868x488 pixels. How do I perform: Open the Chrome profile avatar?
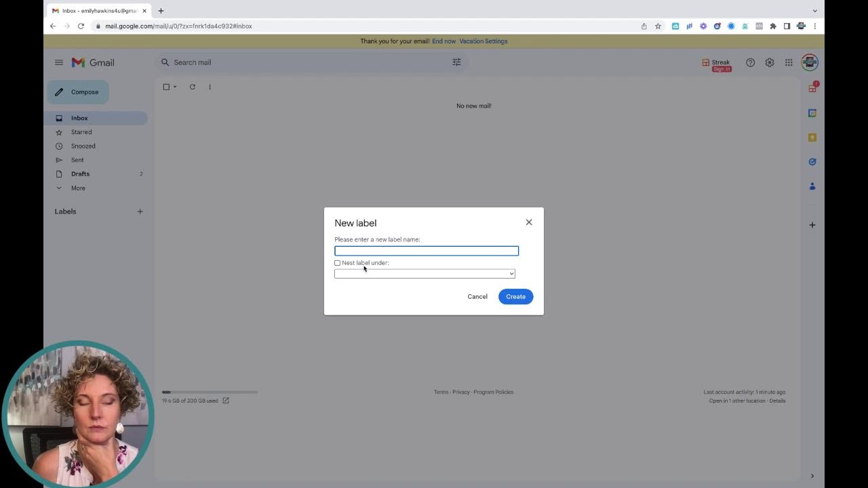pyautogui.click(x=801, y=26)
